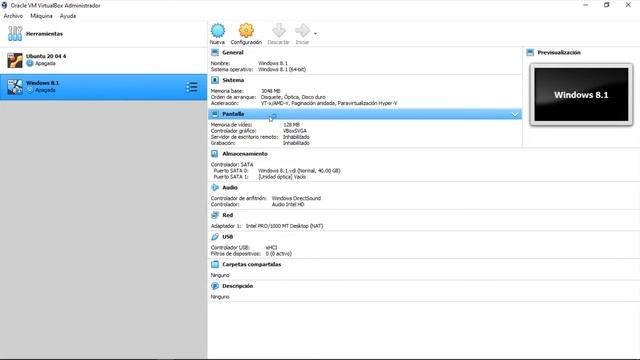
Task: Click the 'VBoxSVGA' graphics controller value
Action: click(x=295, y=131)
